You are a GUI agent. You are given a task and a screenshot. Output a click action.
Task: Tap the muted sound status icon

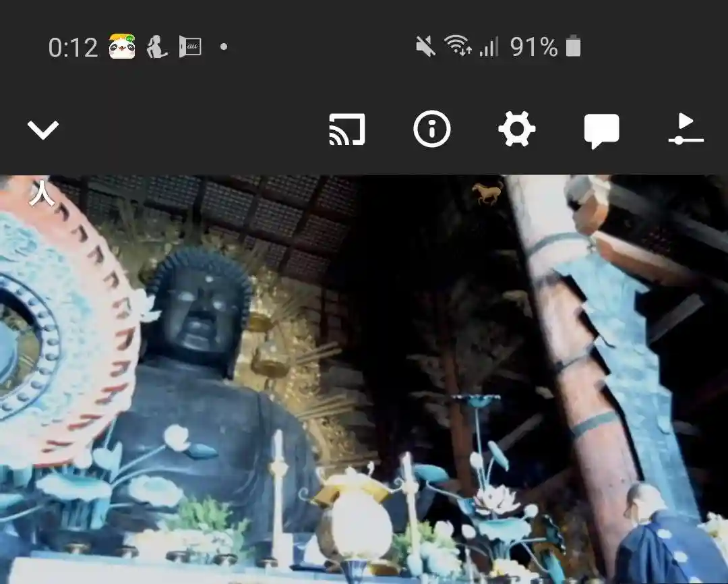[425, 47]
